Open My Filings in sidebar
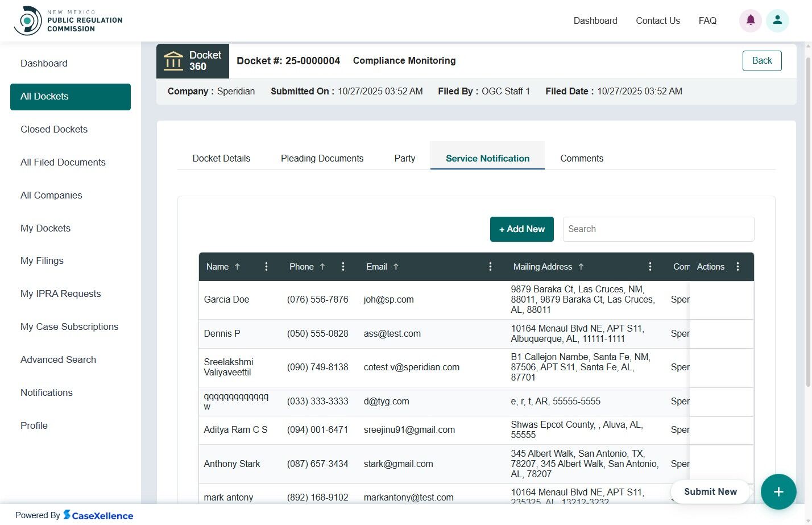 click(x=42, y=261)
